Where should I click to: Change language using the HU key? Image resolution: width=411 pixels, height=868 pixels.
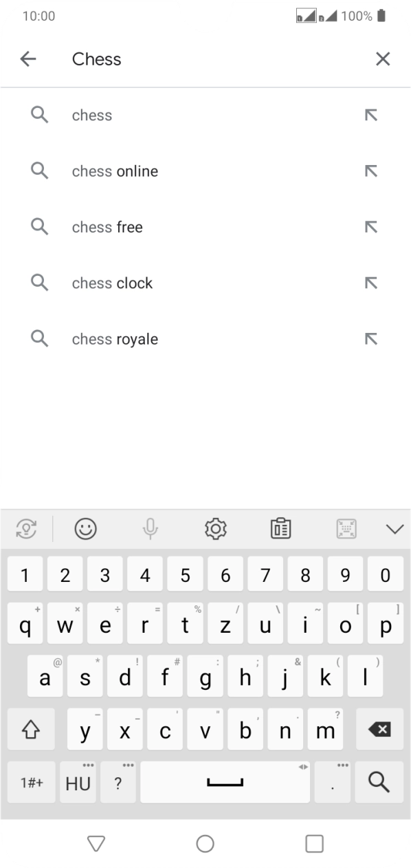coord(78,782)
